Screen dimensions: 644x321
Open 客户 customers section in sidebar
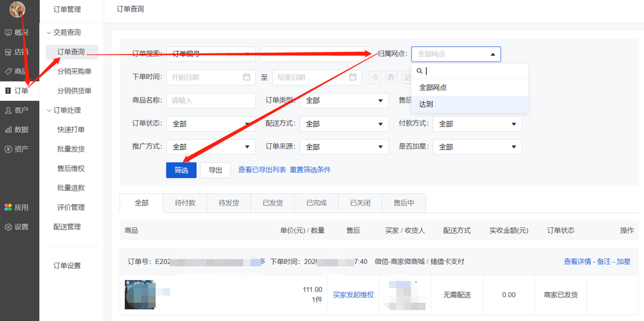click(17, 110)
